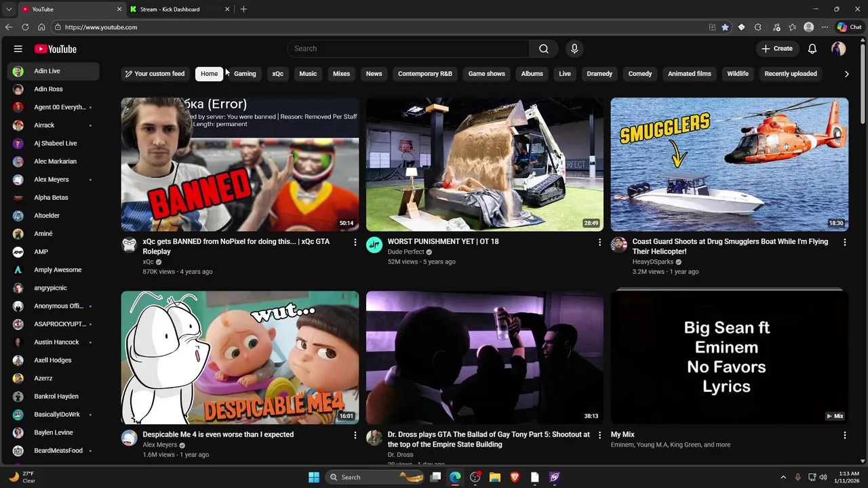Select the xQc filter chip
868x488 pixels.
278,74
